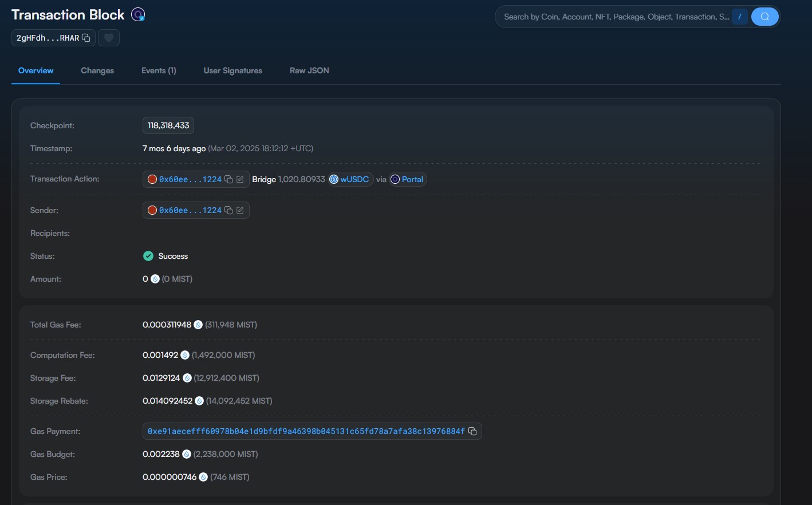Open the Sender 0x60ee...1224 address link

click(x=190, y=210)
